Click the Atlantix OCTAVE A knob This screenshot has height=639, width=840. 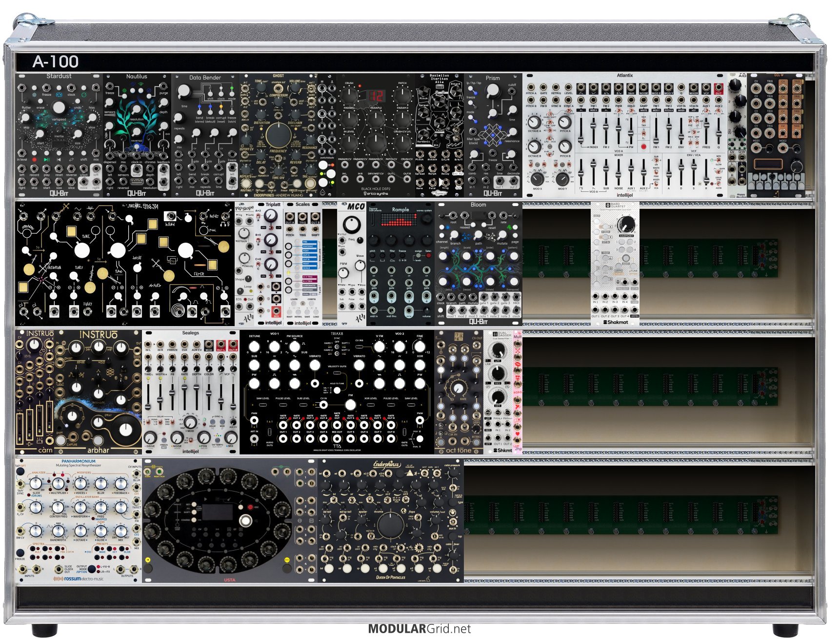535,122
